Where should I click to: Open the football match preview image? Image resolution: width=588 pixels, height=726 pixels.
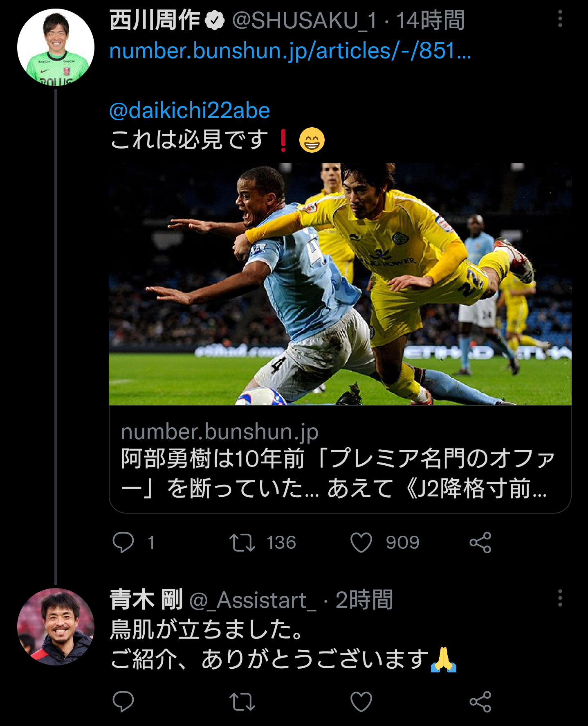click(340, 284)
